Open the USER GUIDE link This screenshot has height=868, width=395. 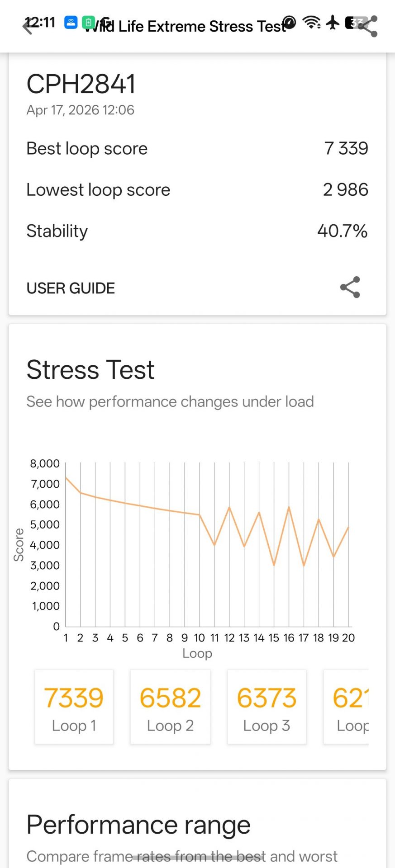(x=71, y=288)
